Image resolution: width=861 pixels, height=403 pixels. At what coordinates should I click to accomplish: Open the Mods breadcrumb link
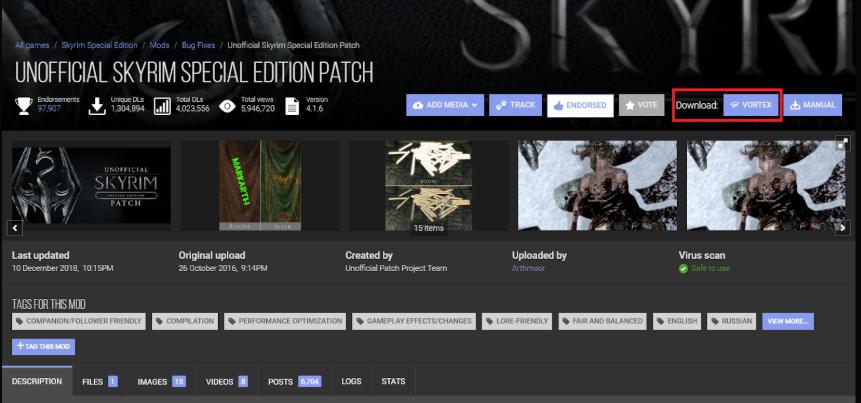pyautogui.click(x=159, y=45)
